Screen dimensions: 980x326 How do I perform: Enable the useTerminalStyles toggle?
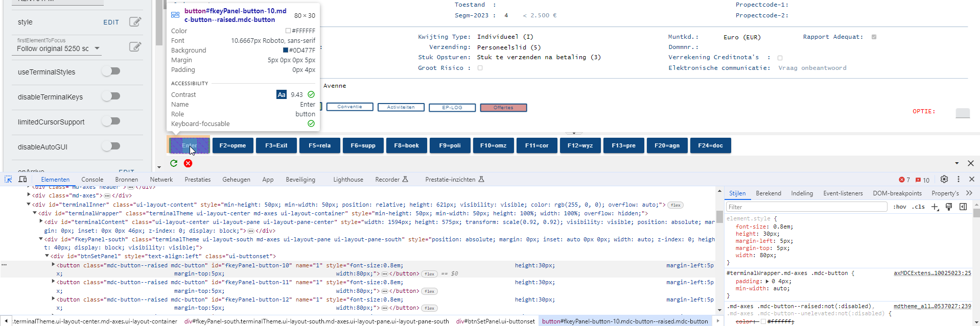tap(111, 71)
